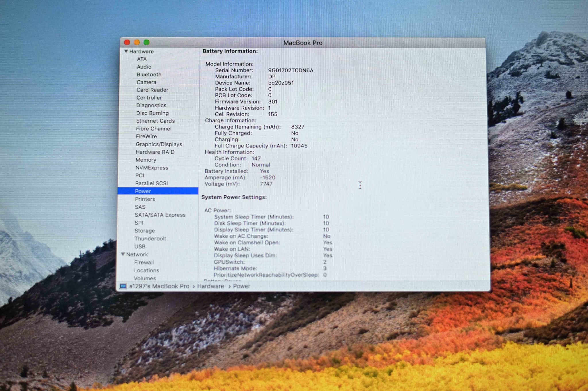
Task: Click the Hardware section header
Action: coord(142,51)
